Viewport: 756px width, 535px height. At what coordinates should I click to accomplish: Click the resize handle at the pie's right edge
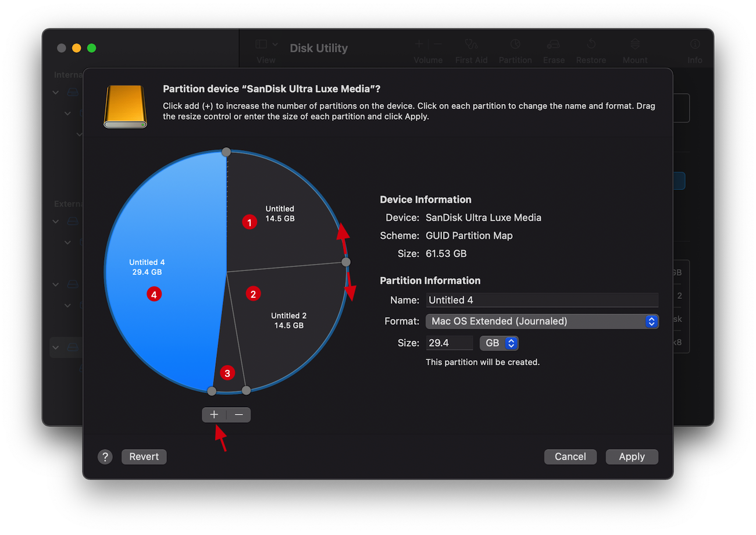346,262
